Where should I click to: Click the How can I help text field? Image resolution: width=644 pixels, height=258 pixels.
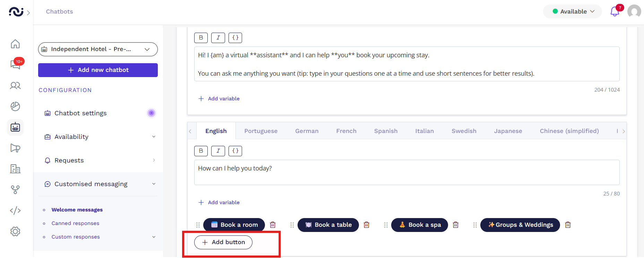(406, 173)
